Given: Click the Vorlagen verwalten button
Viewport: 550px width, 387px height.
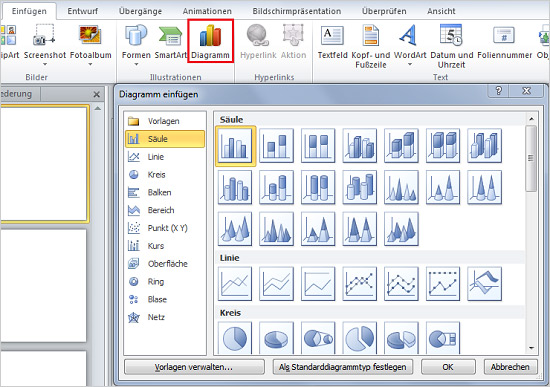Looking at the screenshot, I should [x=194, y=367].
